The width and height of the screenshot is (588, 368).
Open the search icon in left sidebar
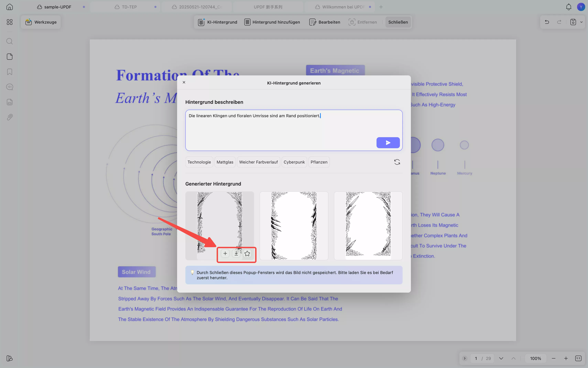(9, 41)
